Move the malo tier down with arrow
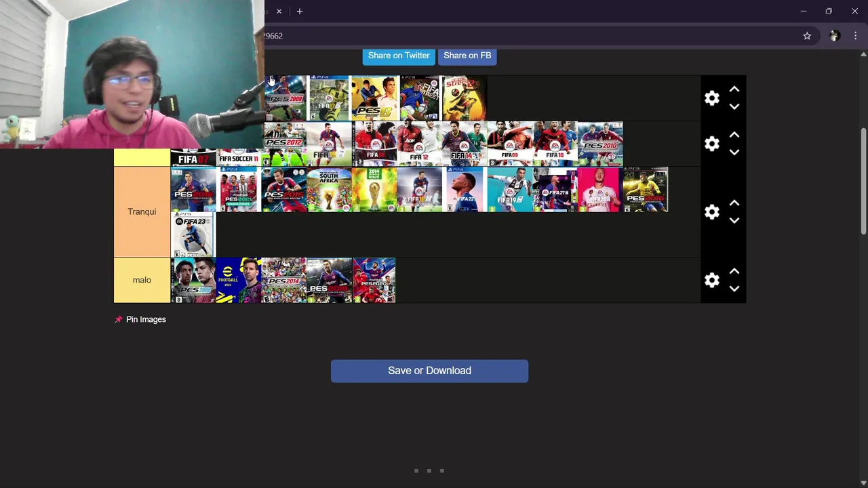This screenshot has height=488, width=868. [734, 288]
